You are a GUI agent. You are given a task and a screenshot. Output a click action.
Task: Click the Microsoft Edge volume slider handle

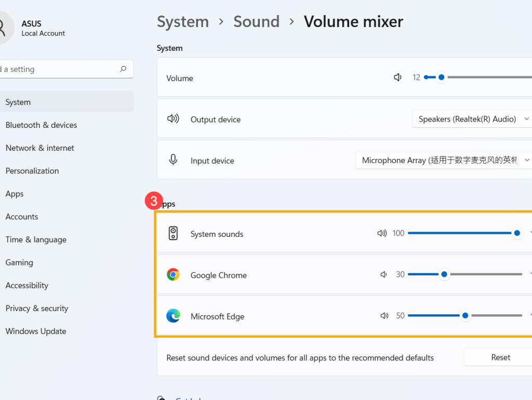click(x=464, y=315)
